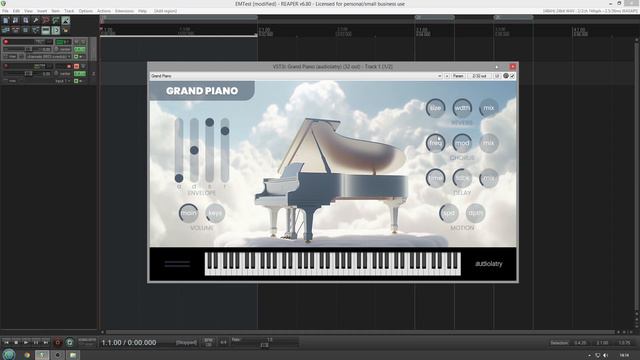
Task: Click the envelope decay slider handle
Action: click(x=194, y=150)
